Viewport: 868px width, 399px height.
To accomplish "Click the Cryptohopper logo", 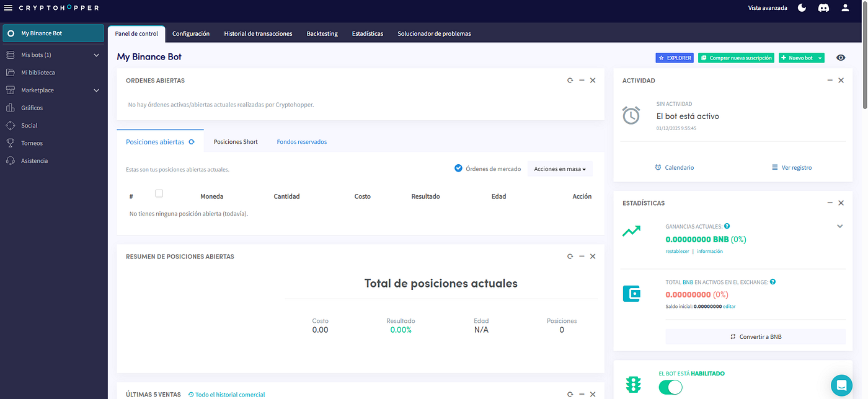I will [x=59, y=8].
